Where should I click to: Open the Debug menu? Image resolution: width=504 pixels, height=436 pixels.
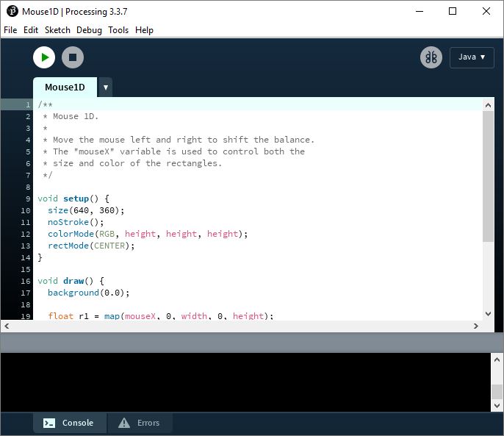click(89, 30)
